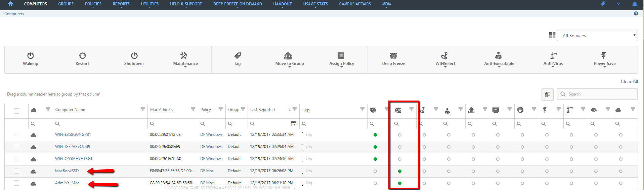
Task: Click the blue help question mark icon
Action: tap(636, 13)
